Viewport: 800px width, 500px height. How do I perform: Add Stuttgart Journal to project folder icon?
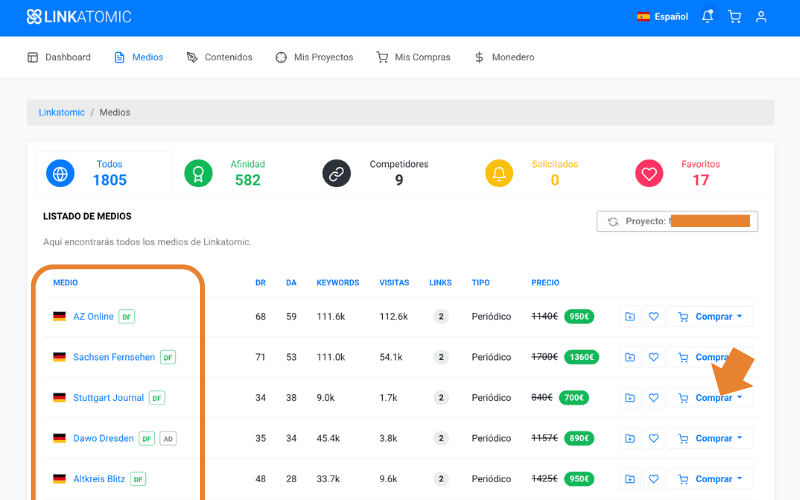[630, 398]
